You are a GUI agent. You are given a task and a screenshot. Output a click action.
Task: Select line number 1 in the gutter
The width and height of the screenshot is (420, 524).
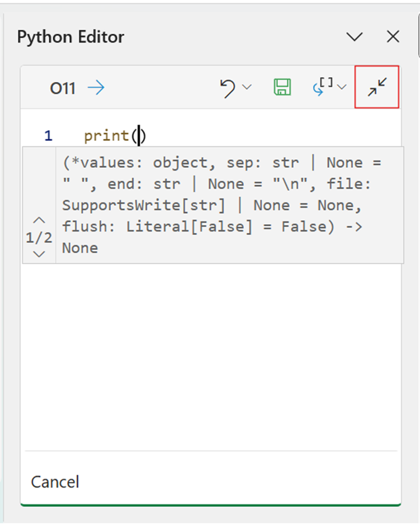48,136
